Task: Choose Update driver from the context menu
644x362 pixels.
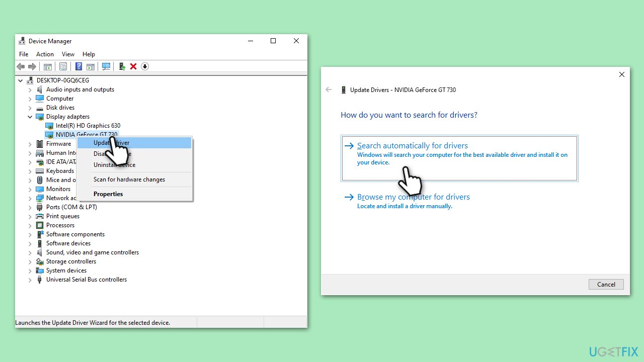Action: coord(134,143)
